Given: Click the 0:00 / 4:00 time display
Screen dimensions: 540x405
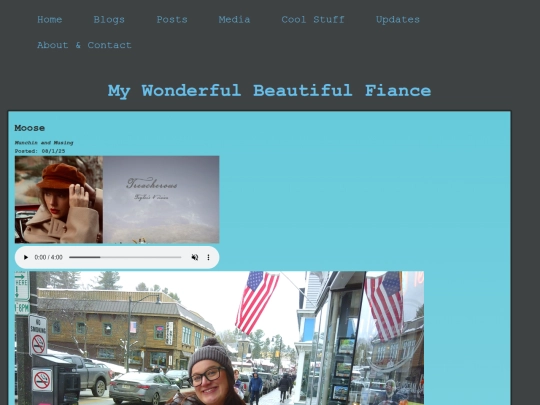Looking at the screenshot, I should tap(49, 257).
